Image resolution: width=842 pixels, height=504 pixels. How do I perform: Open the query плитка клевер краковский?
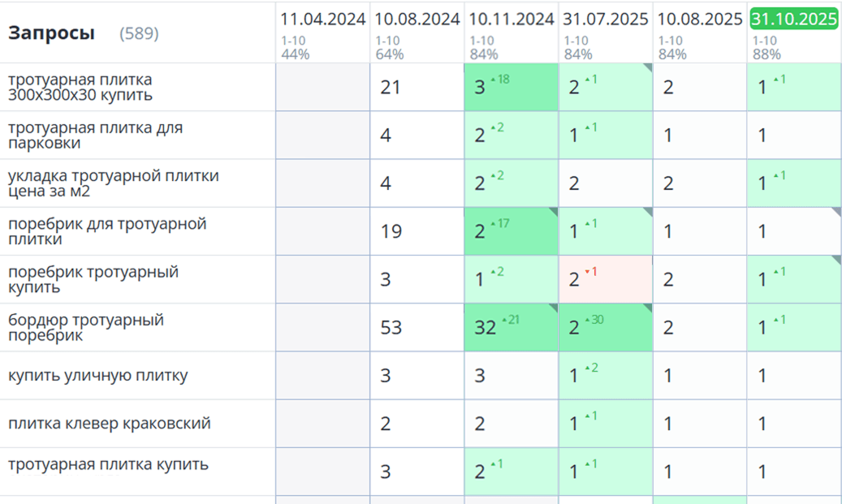[x=109, y=423]
